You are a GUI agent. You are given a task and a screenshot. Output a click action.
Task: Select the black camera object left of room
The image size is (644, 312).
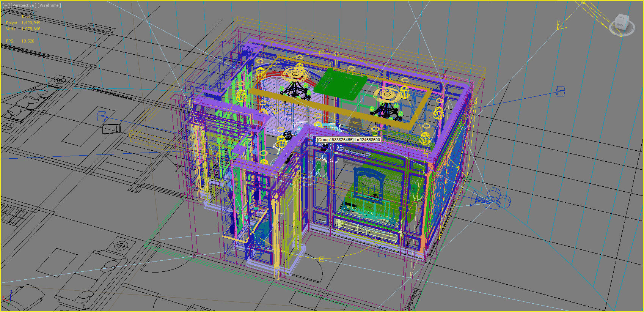tap(111, 129)
